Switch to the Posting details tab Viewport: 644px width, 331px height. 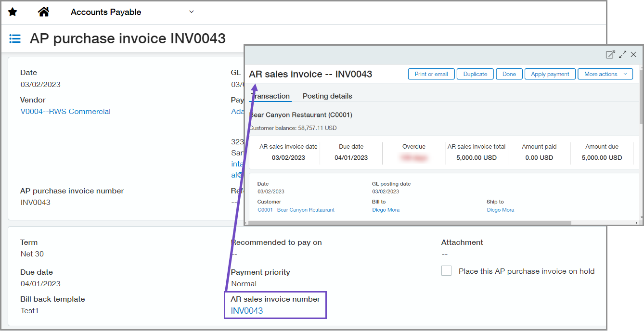click(x=327, y=96)
